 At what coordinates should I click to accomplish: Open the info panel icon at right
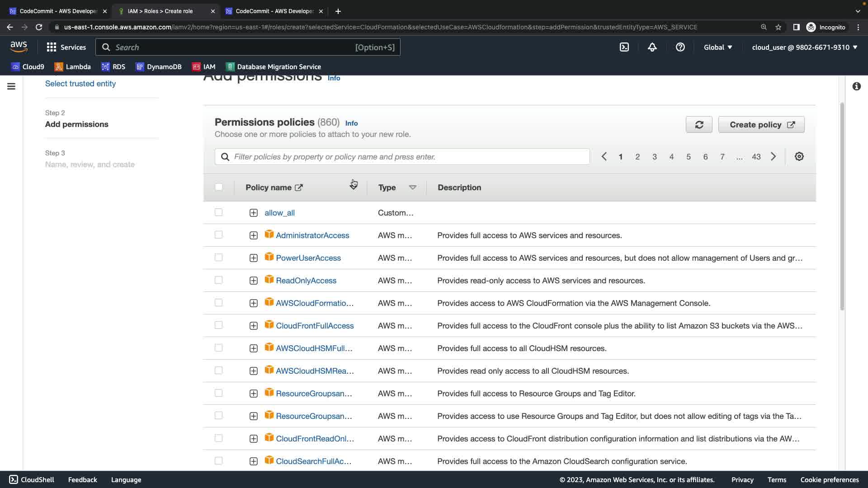(x=856, y=86)
